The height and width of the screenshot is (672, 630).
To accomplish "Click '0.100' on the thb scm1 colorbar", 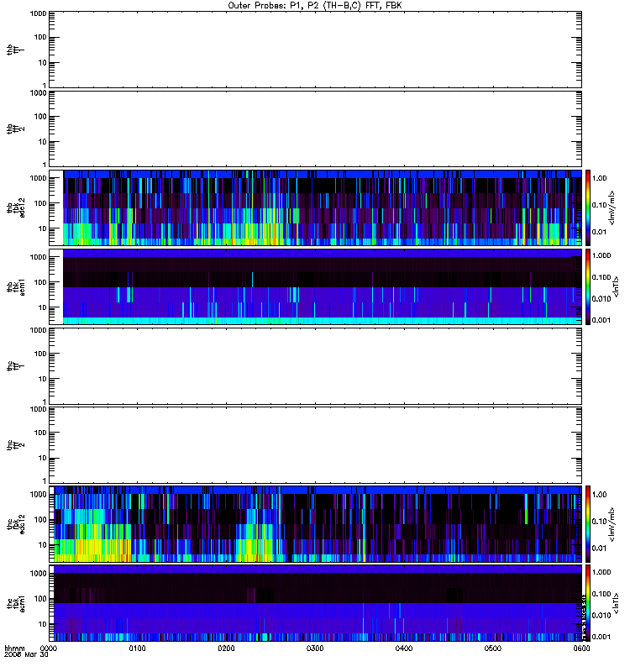I will pyautogui.click(x=601, y=277).
